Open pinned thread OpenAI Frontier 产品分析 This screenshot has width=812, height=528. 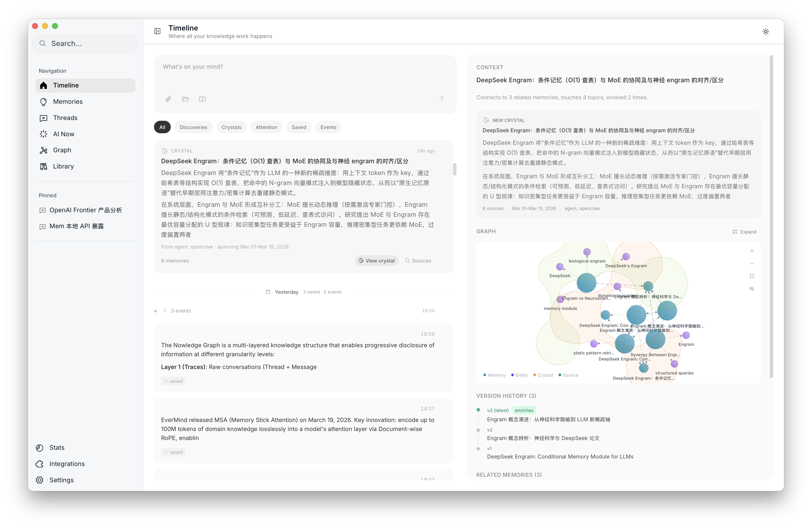pos(85,210)
